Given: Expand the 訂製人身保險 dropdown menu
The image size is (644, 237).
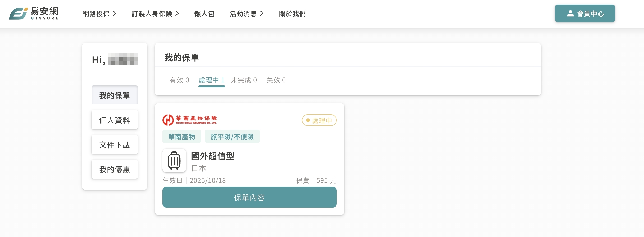Looking at the screenshot, I should coord(155,14).
